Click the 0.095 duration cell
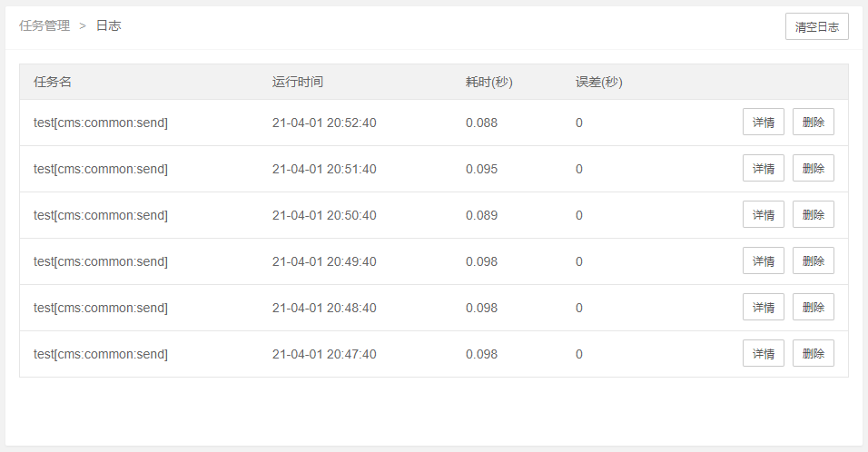Screen dimensions: 868x452 [481, 169]
